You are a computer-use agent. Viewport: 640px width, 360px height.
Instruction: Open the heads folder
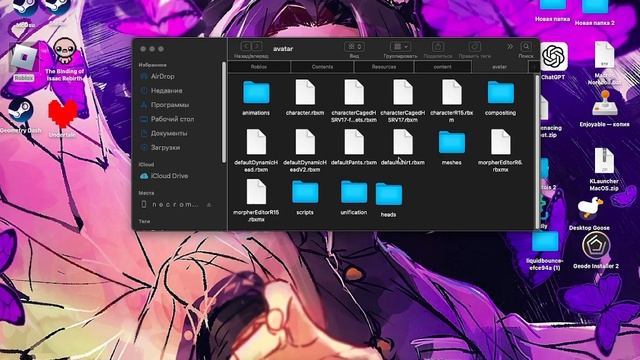389,194
